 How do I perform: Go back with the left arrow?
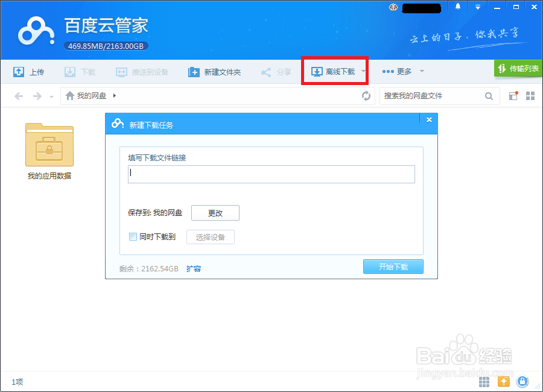pyautogui.click(x=19, y=96)
